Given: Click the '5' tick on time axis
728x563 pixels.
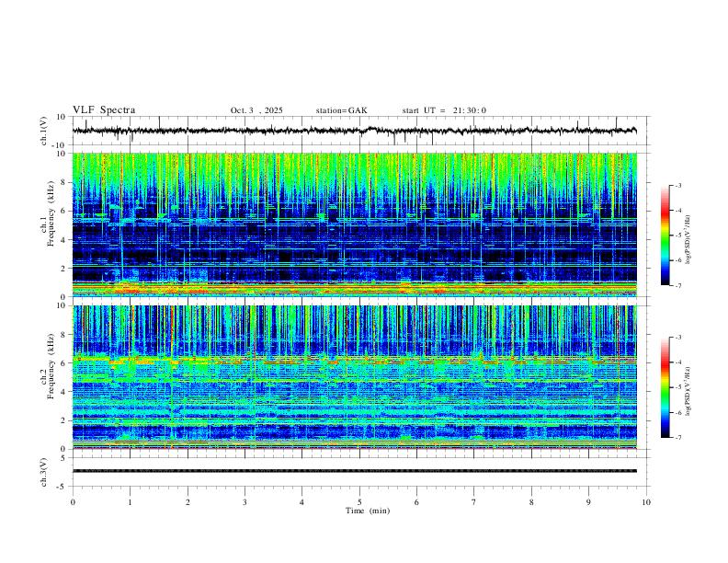Looking at the screenshot, I should pyautogui.click(x=359, y=502).
